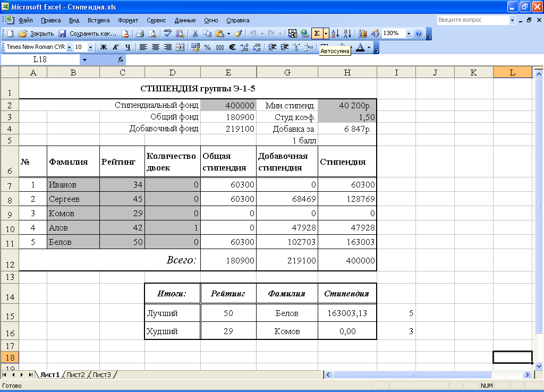Copy selection with the copy icon

(x=207, y=33)
